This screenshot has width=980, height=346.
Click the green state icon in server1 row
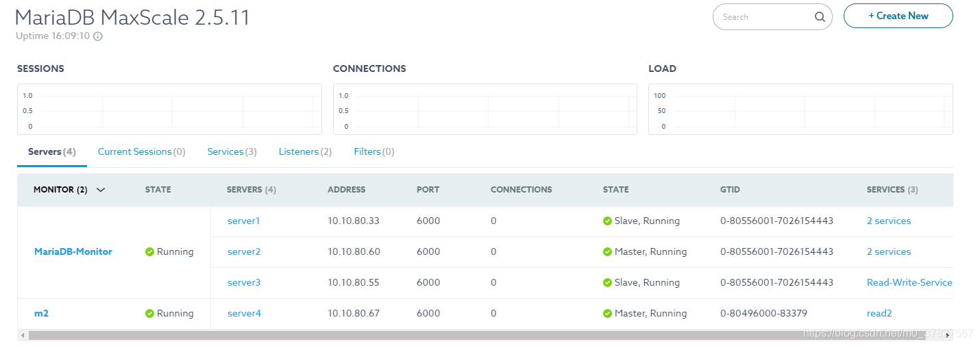pos(607,221)
